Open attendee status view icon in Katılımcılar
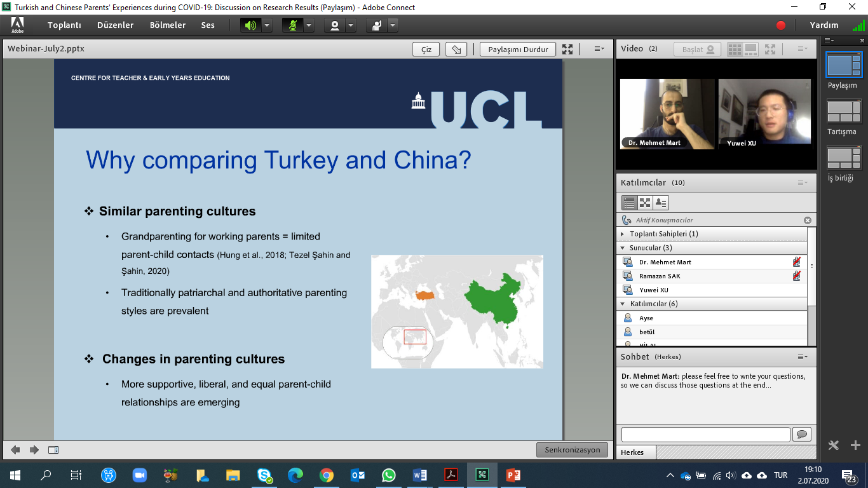Screen dimensions: 868x488 [661, 203]
